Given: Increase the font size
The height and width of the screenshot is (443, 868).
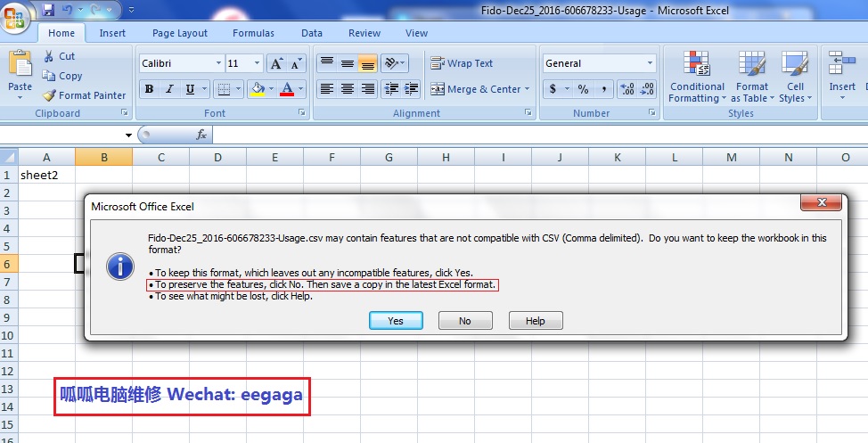Looking at the screenshot, I should click(275, 63).
